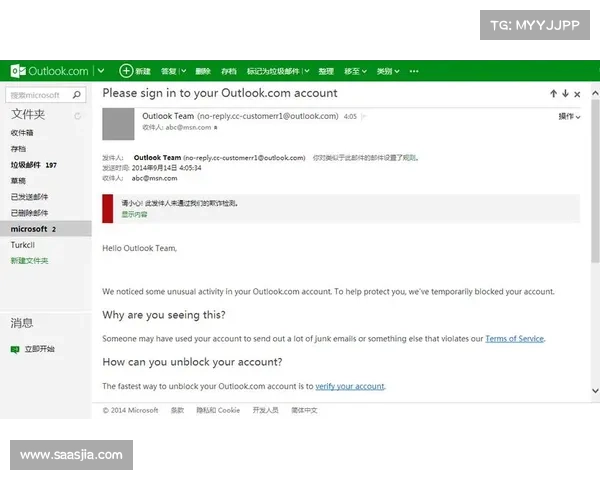
Task: Click recipient abc@msn.com in details
Action: pyautogui.click(x=155, y=178)
